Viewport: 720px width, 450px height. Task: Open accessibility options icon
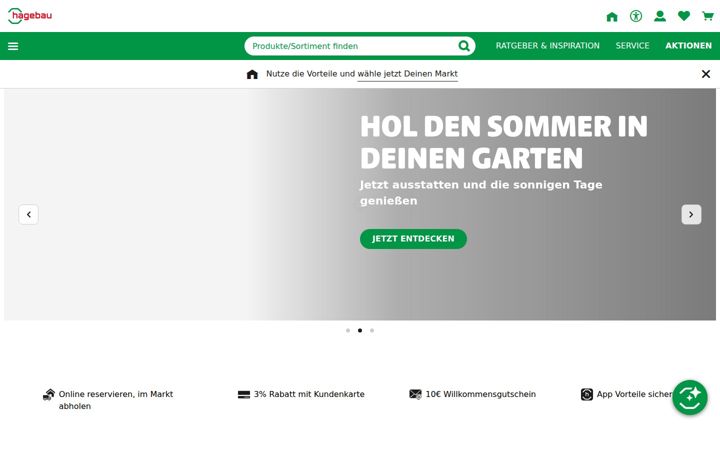point(636,17)
